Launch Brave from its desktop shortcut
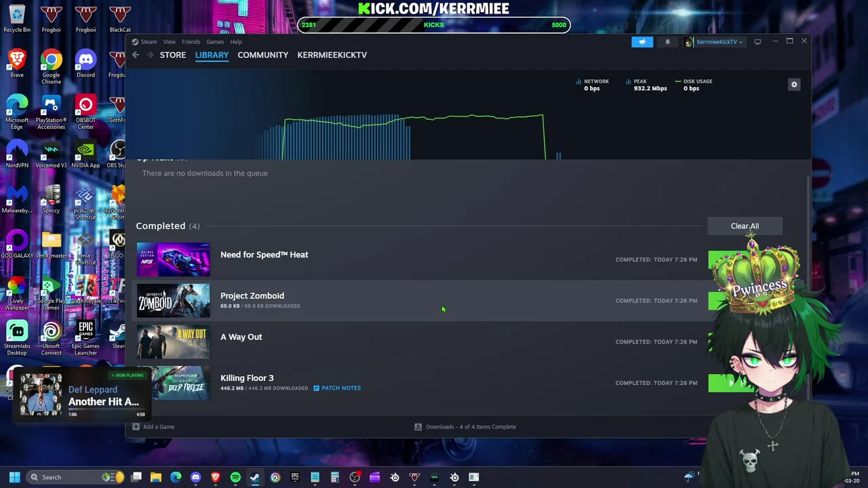This screenshot has height=488, width=868. pos(17,63)
